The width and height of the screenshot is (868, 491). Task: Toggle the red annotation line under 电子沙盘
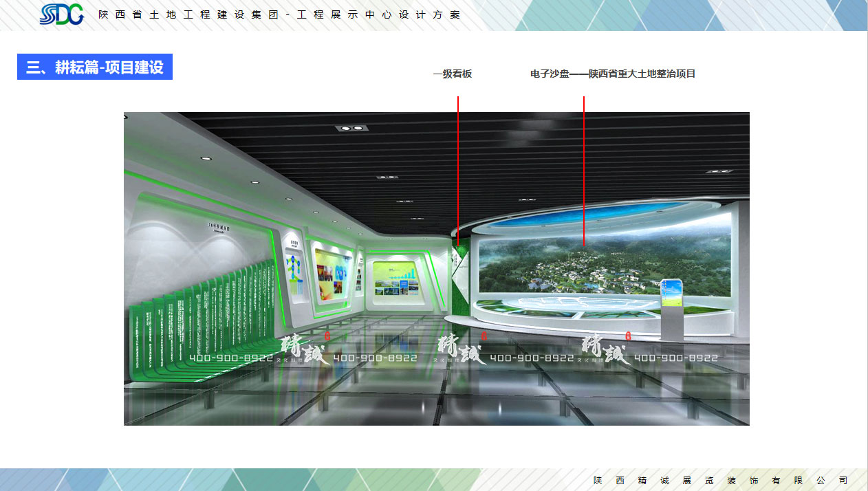[x=584, y=172]
